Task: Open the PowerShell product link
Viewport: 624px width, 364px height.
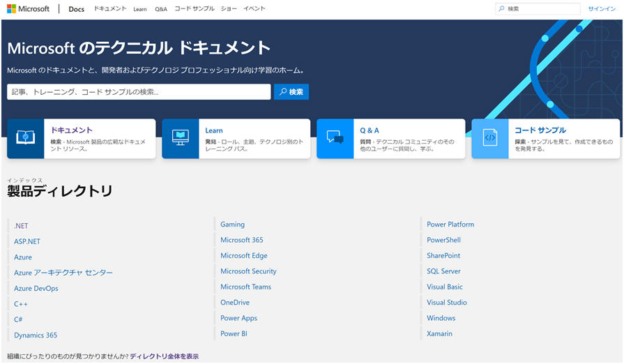Action: point(443,240)
